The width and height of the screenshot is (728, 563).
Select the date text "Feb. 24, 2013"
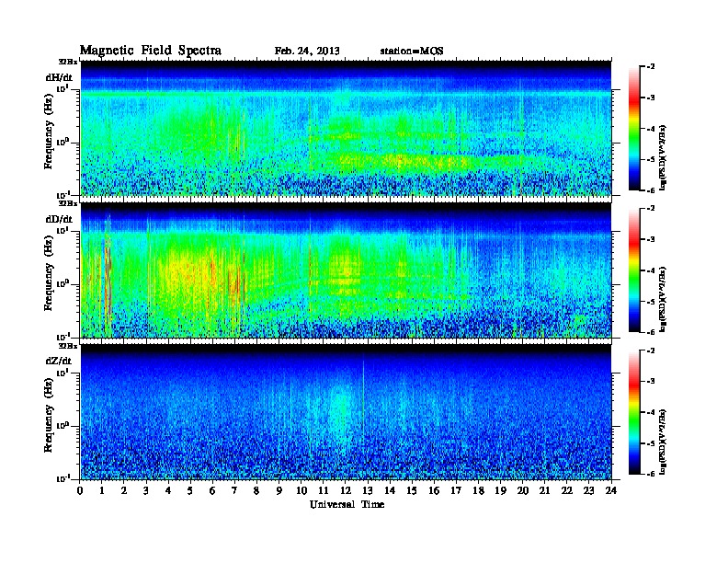tap(307, 52)
